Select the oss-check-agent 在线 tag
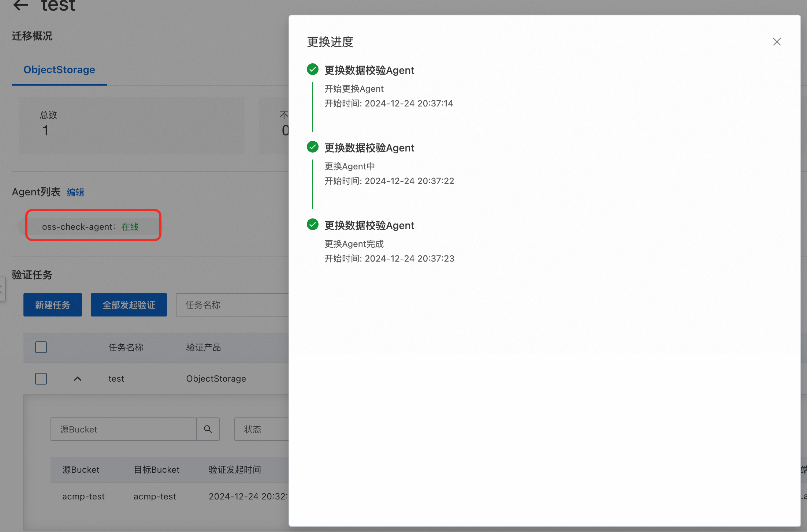Viewport: 807px width, 532px height. point(90,226)
